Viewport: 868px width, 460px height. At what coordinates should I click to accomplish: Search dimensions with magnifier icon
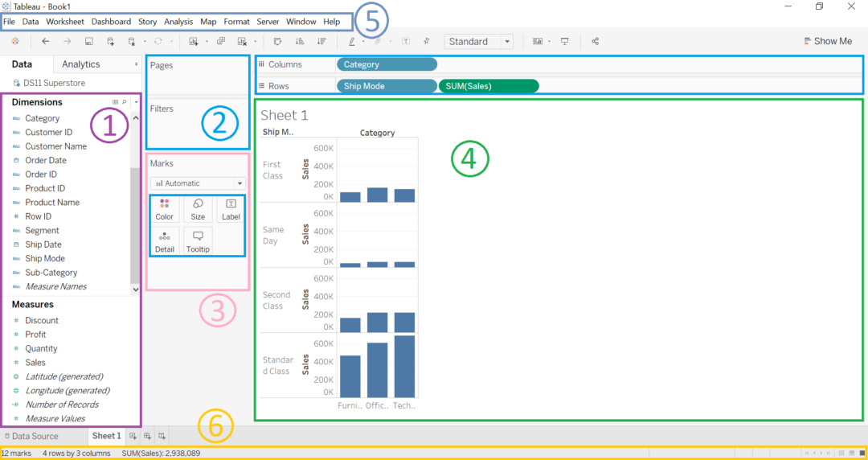[124, 102]
